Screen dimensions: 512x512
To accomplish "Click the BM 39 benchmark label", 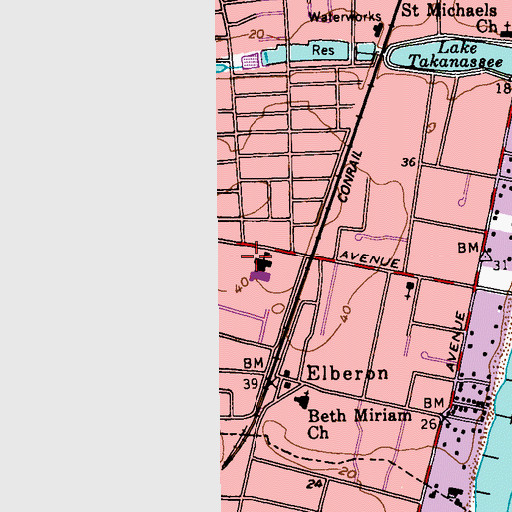I will (253, 373).
